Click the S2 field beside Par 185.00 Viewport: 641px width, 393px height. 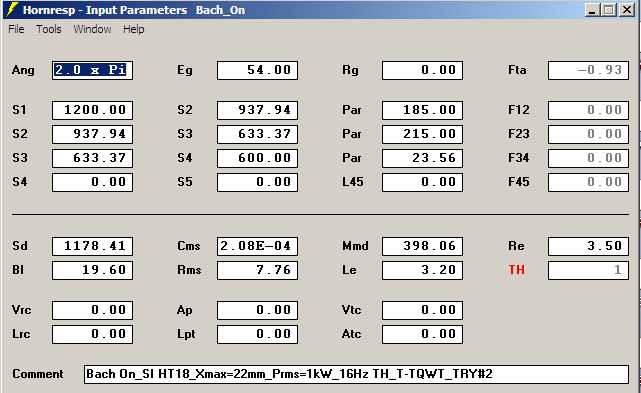tap(258, 110)
